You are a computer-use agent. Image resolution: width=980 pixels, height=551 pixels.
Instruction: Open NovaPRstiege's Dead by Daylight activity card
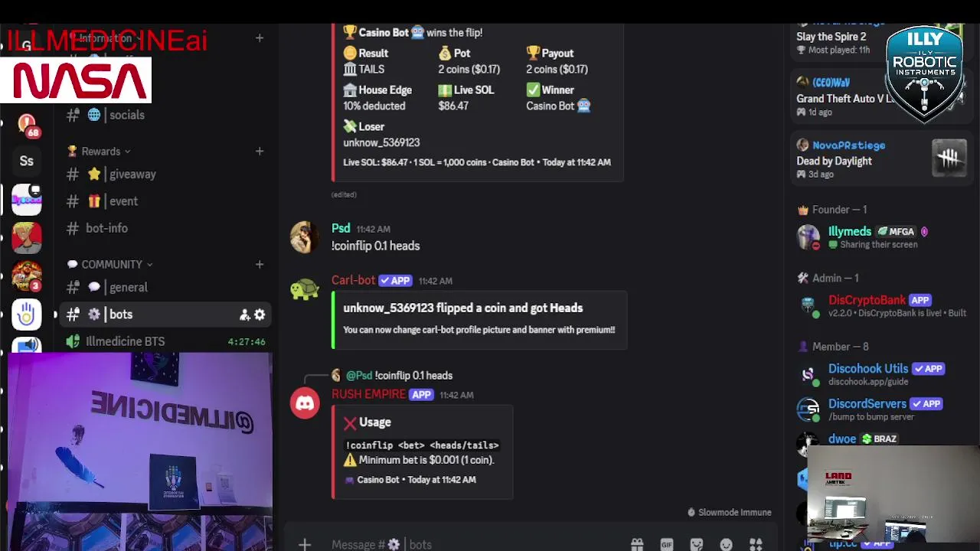click(x=880, y=158)
